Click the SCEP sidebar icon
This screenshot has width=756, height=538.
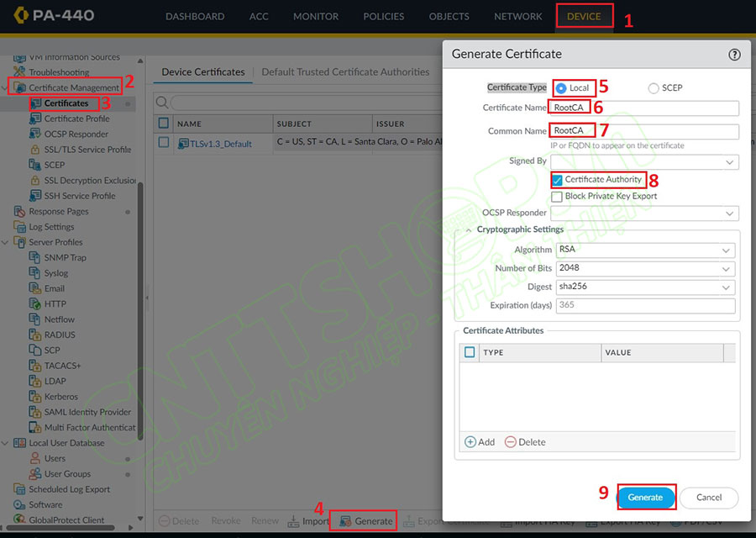(x=35, y=165)
